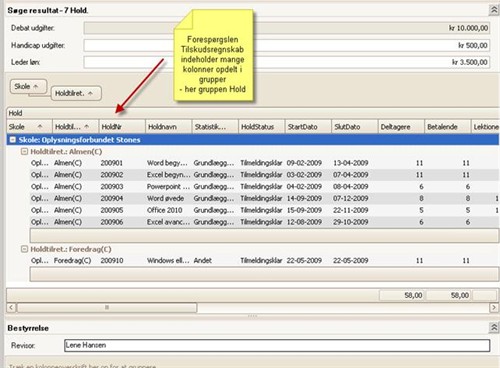Viewport: 500px width, 368px height.
Task: Select HoldNr cell 200905
Action: [112, 210]
